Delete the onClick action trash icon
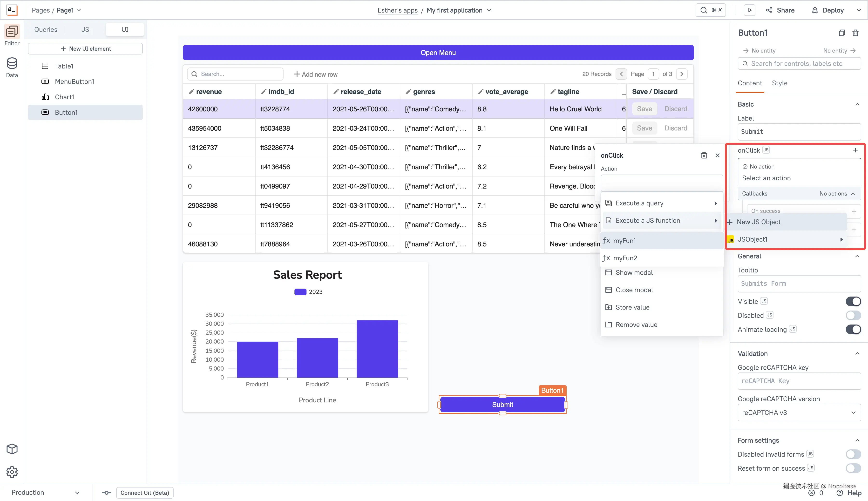 [704, 156]
